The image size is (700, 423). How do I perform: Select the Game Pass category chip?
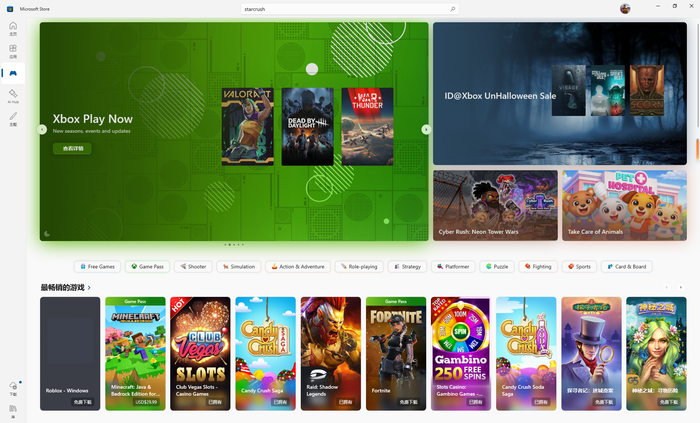click(147, 267)
